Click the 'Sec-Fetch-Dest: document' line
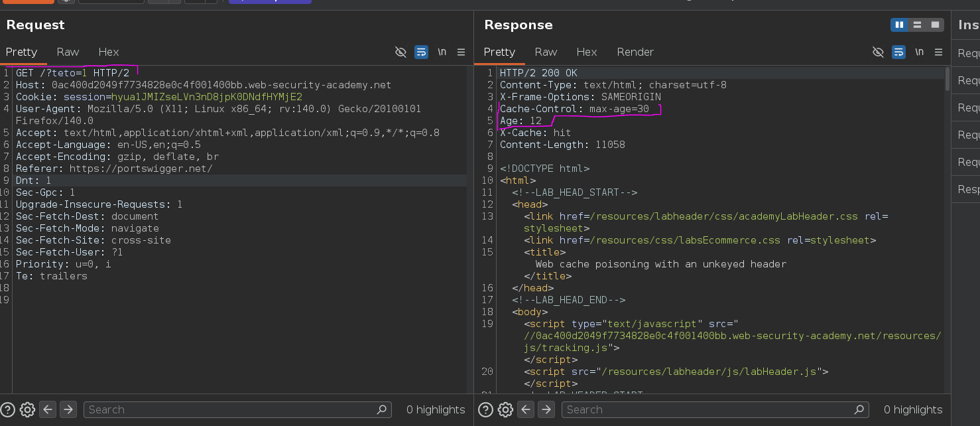This screenshot has width=980, height=426. pyautogui.click(x=87, y=216)
